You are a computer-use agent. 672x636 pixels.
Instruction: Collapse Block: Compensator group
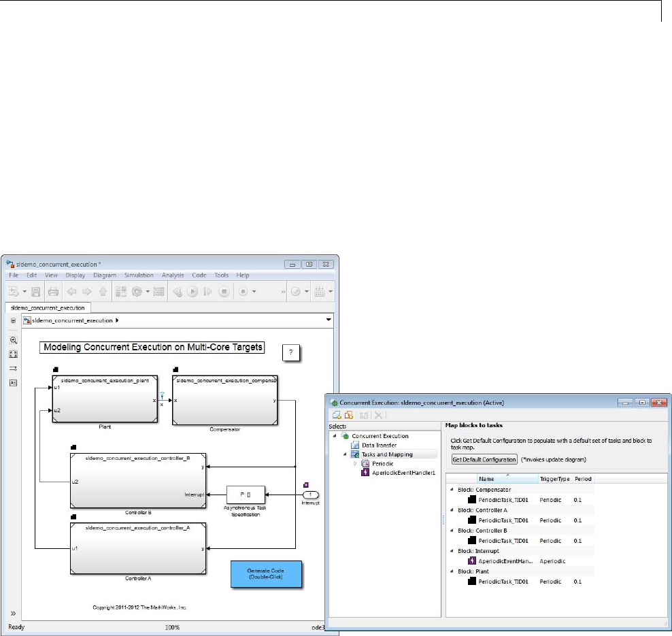pyautogui.click(x=452, y=490)
